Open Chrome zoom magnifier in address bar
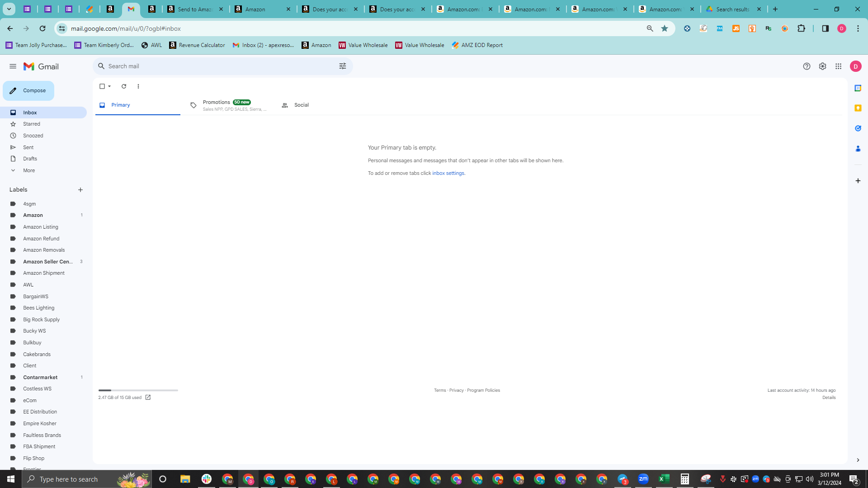Viewport: 868px width, 488px height. [x=650, y=28]
